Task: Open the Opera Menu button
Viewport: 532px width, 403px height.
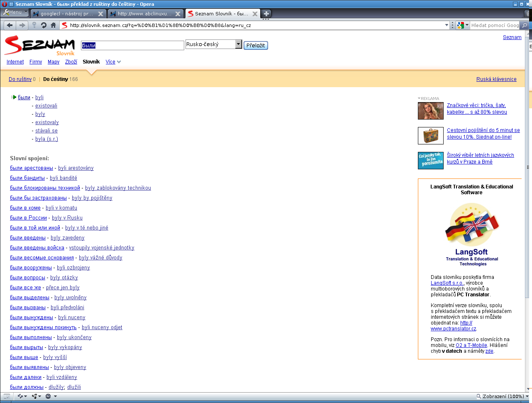Action: [x=15, y=12]
